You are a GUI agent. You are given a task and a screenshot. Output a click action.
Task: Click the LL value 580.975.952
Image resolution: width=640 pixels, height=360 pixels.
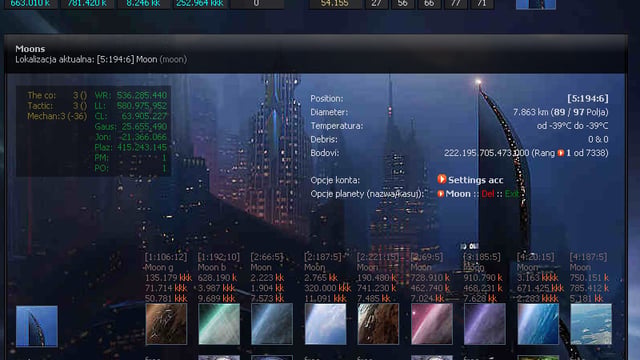pyautogui.click(x=142, y=106)
